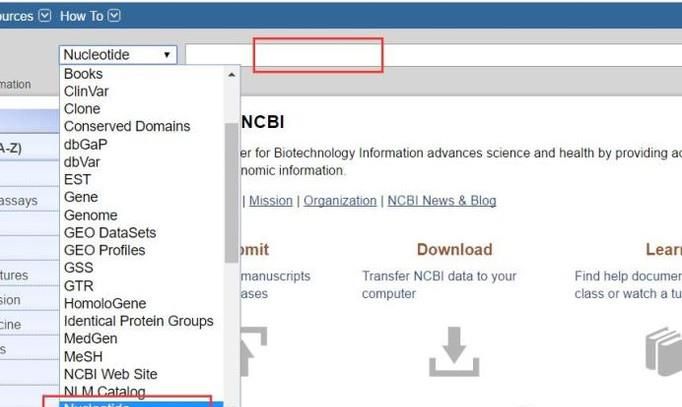The width and height of the screenshot is (682, 407).
Task: Select MeSH from the list
Action: [x=84, y=356]
